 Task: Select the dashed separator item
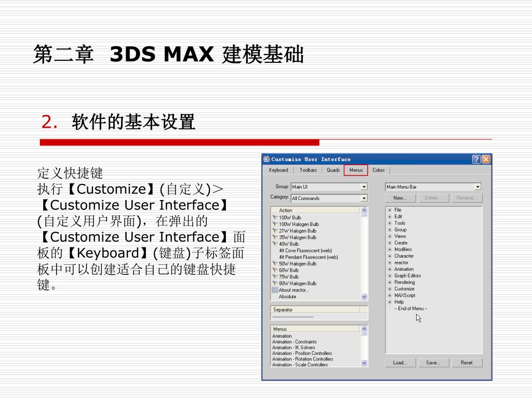tap(293, 317)
